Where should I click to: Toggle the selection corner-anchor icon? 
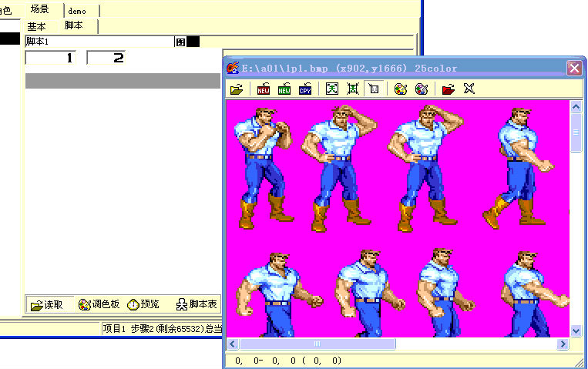[374, 89]
